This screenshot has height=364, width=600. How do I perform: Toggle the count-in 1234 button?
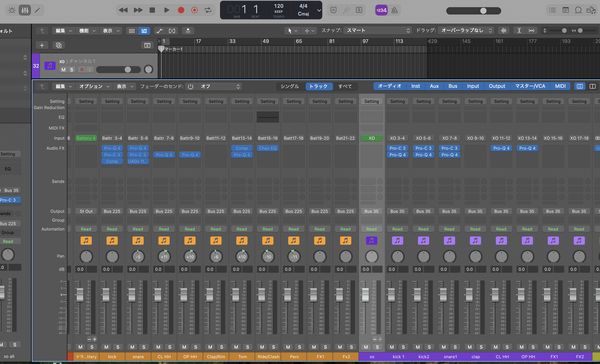[x=381, y=10]
